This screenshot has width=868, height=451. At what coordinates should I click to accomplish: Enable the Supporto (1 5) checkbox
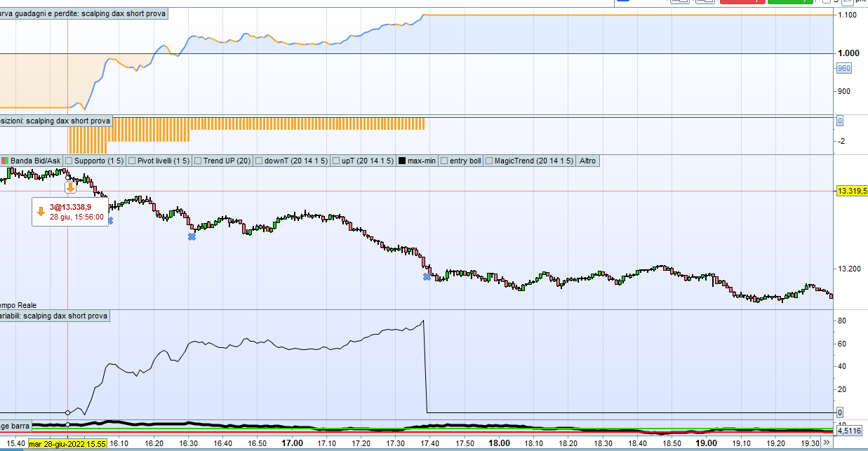point(69,161)
